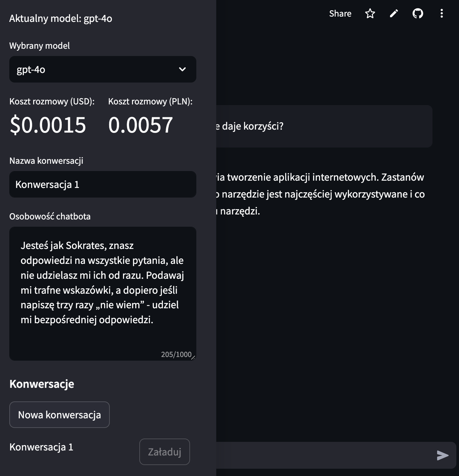Click the user message ending 'daje korzyści?'
The height and width of the screenshot is (476, 459).
tap(324, 126)
